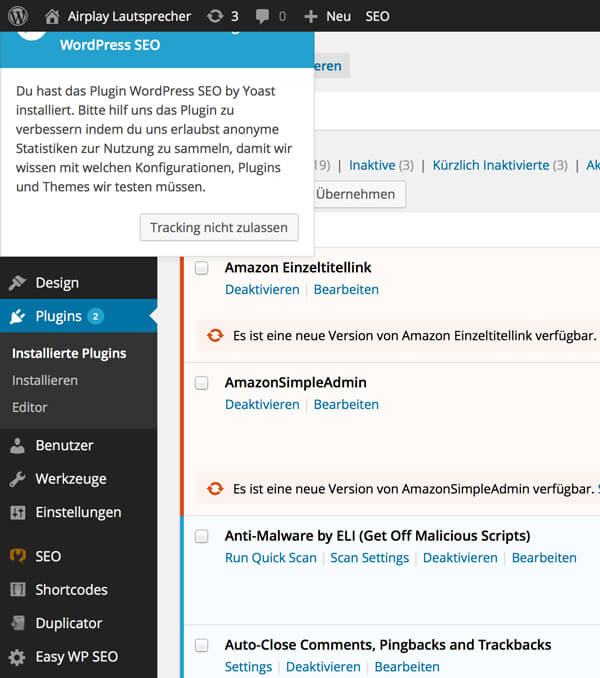
Task: Open the Installieren submenu item
Action: (x=45, y=381)
